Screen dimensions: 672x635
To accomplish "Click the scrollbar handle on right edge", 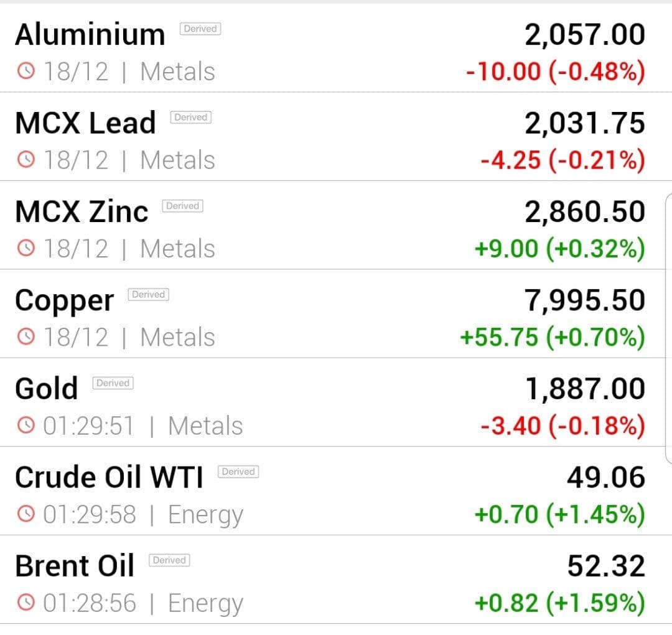I will (668, 328).
